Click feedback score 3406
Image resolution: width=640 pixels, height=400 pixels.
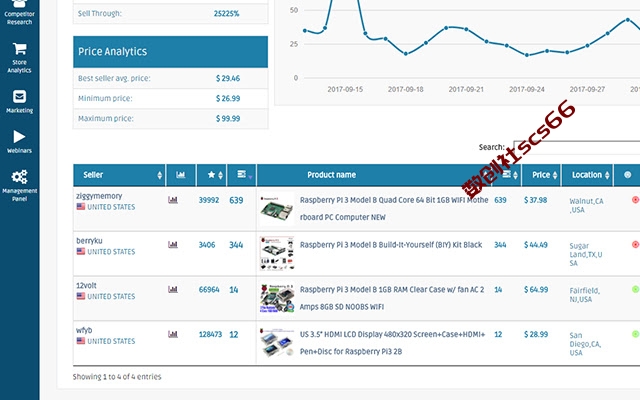coord(207,245)
